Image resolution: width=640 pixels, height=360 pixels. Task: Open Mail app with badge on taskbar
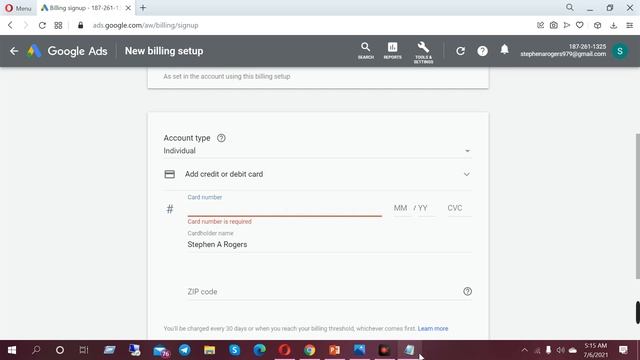pyautogui.click(x=161, y=350)
